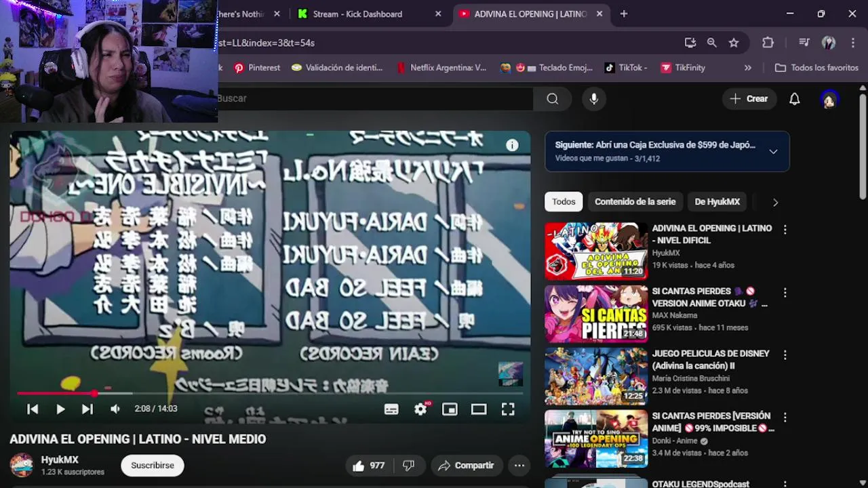868x488 pixels.
Task: Click the video info card icon
Action: coord(512,145)
